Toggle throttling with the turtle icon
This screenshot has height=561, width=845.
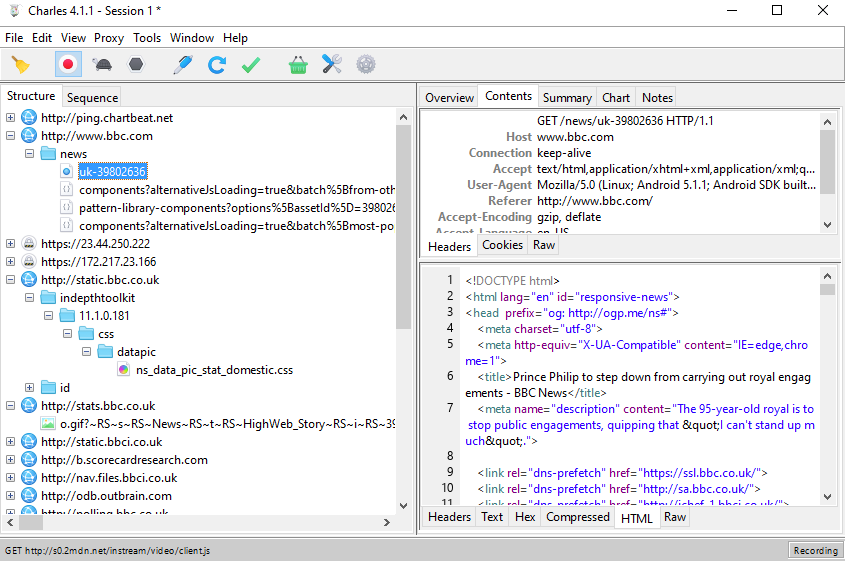[102, 65]
